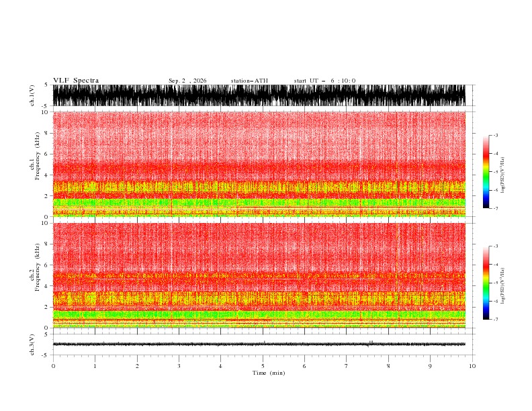Click the start UT time label
This screenshot has height=411, width=532.
[x=324, y=81]
